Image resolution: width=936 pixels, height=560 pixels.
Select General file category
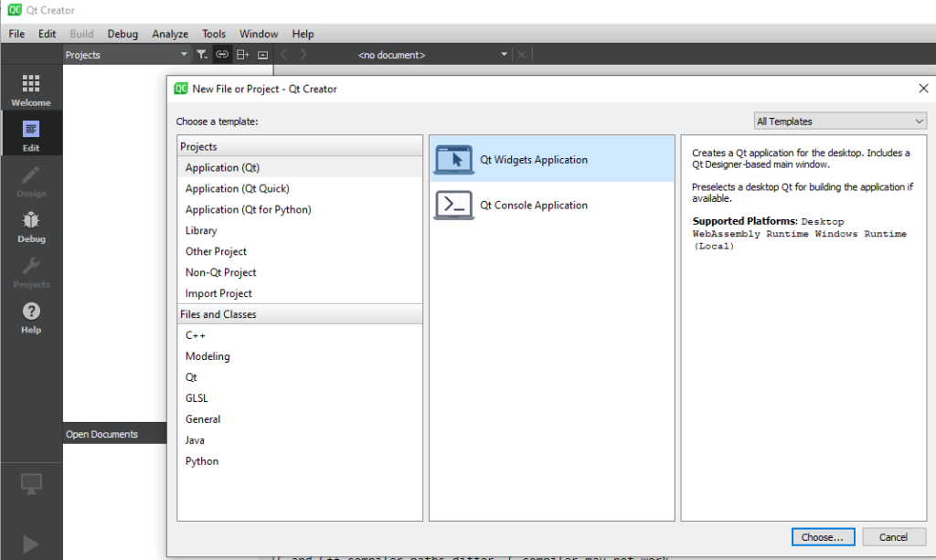[x=300, y=419]
